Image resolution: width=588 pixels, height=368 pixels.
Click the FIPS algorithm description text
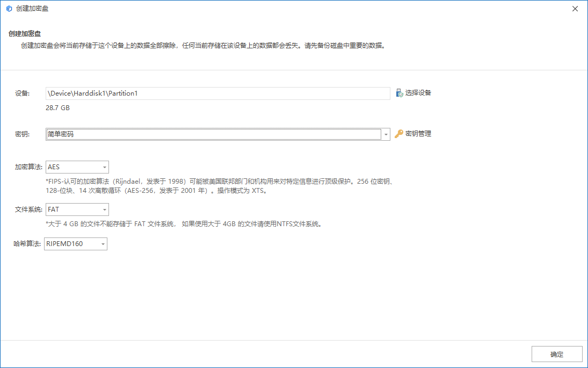[220, 186]
